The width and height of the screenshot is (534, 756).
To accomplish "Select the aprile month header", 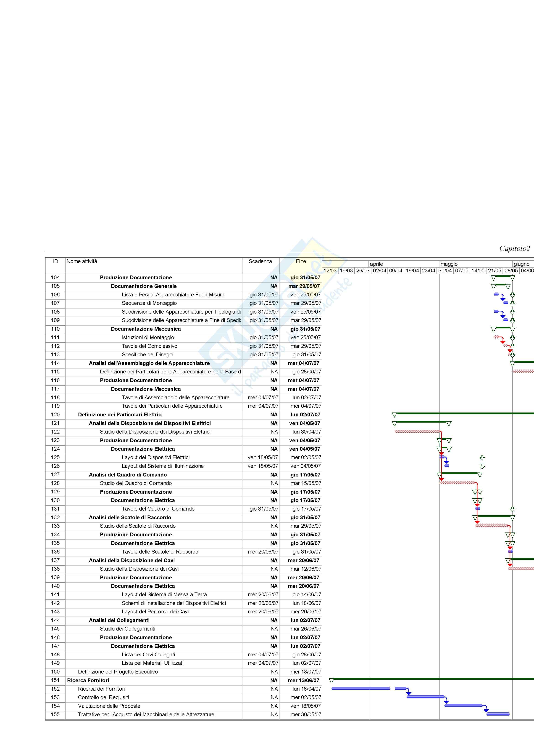I will click(376, 264).
